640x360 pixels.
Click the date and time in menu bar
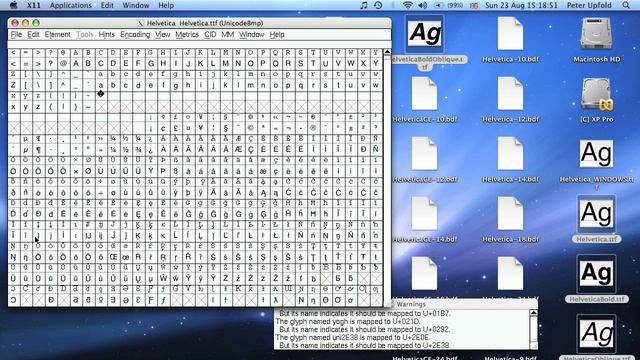click(x=521, y=5)
